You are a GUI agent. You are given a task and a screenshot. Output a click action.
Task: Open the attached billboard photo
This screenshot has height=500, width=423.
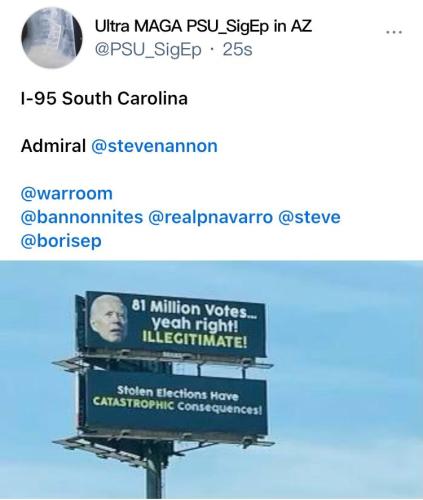(x=211, y=380)
